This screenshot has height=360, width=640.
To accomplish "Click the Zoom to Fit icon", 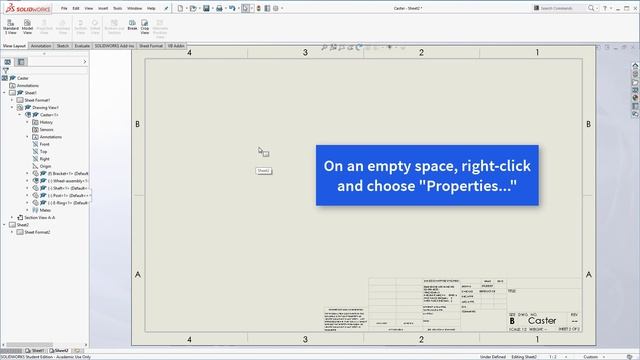I will pos(324,48).
